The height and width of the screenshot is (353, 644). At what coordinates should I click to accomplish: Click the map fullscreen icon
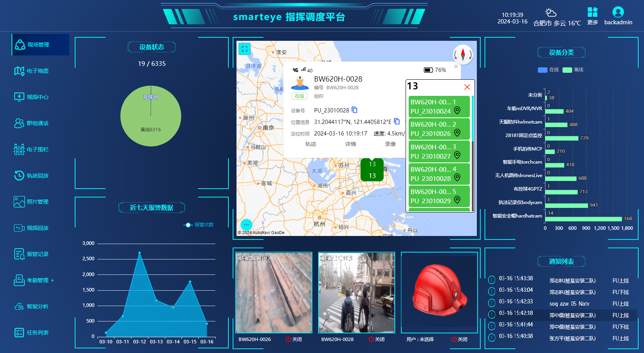click(245, 49)
